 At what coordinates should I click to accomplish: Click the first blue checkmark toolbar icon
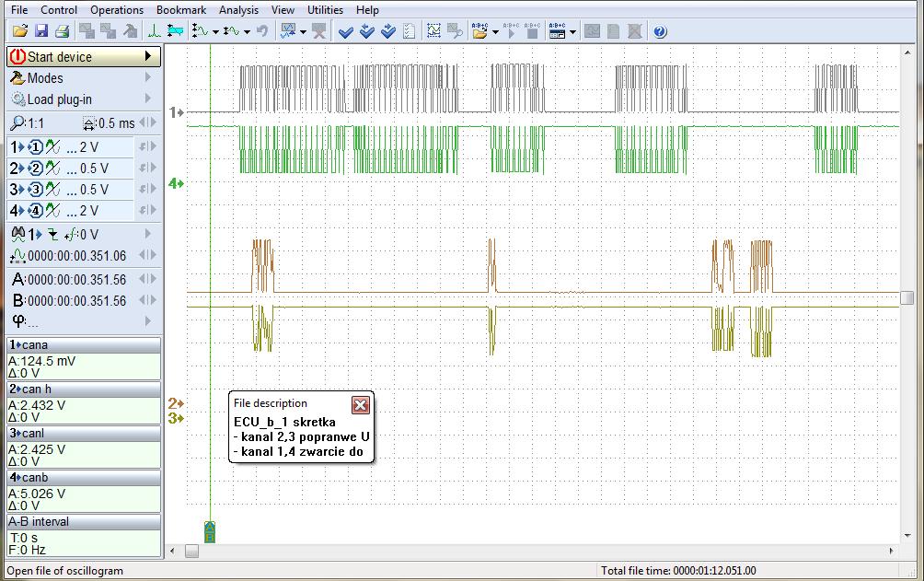pos(346,31)
